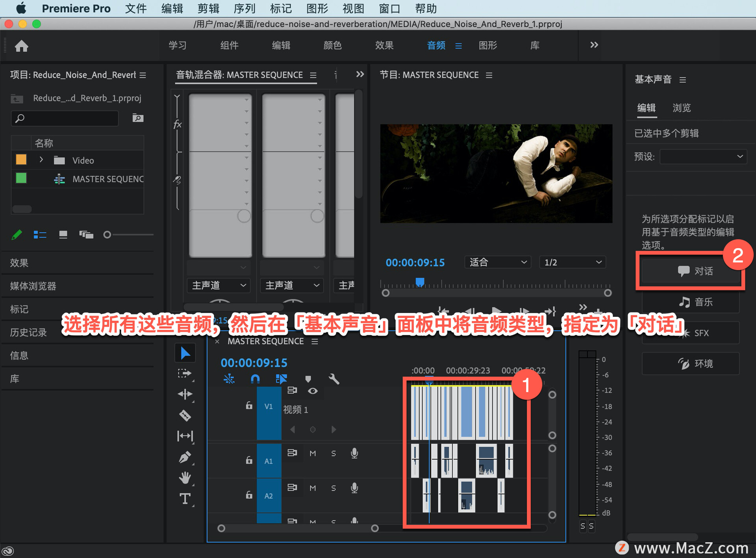
Task: Mute track A1 with M button
Action: click(x=313, y=453)
